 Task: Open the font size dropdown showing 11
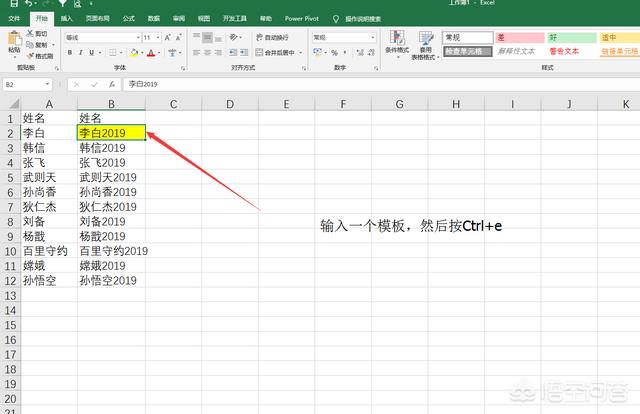(x=151, y=37)
